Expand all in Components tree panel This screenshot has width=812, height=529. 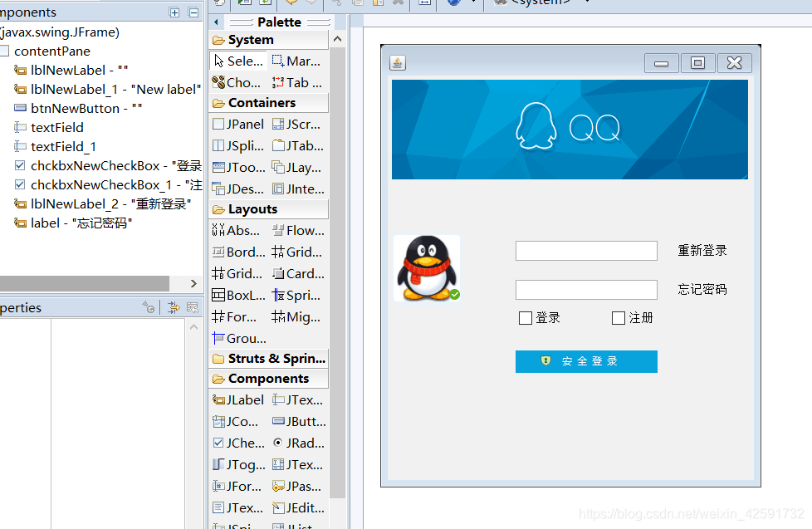[174, 12]
